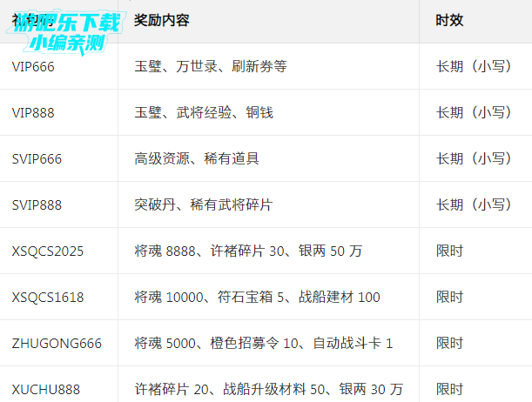Click the 将魂 8888 reward description
Image resolution: width=532 pixels, height=402 pixels.
pos(248,251)
